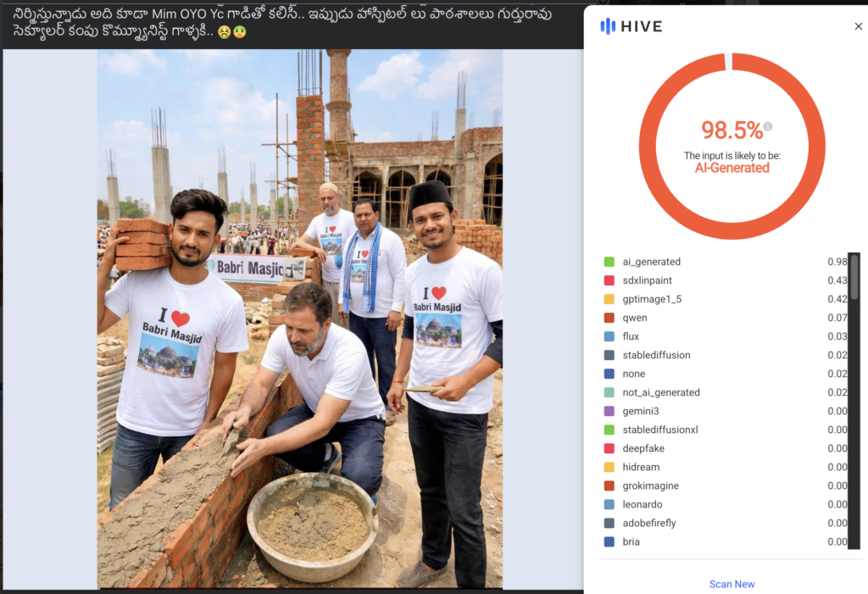Click the green ai_generated color swatch
The height and width of the screenshot is (594, 868).
609,262
